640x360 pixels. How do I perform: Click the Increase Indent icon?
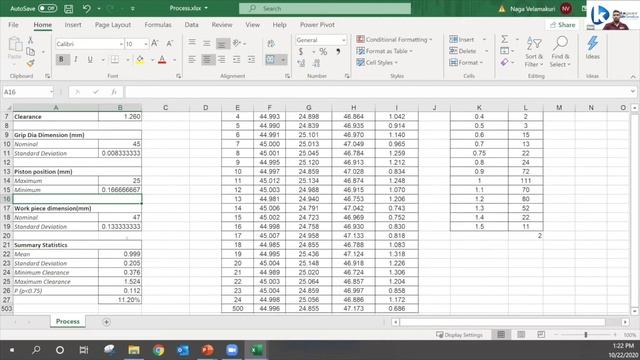(251, 60)
